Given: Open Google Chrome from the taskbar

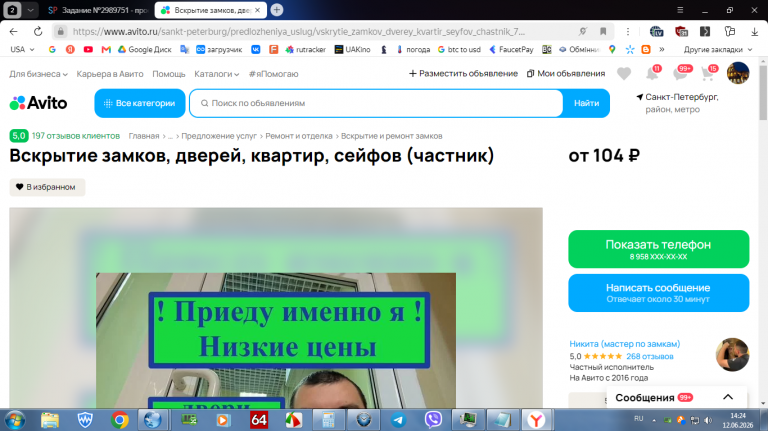Looking at the screenshot, I should 120,420.
